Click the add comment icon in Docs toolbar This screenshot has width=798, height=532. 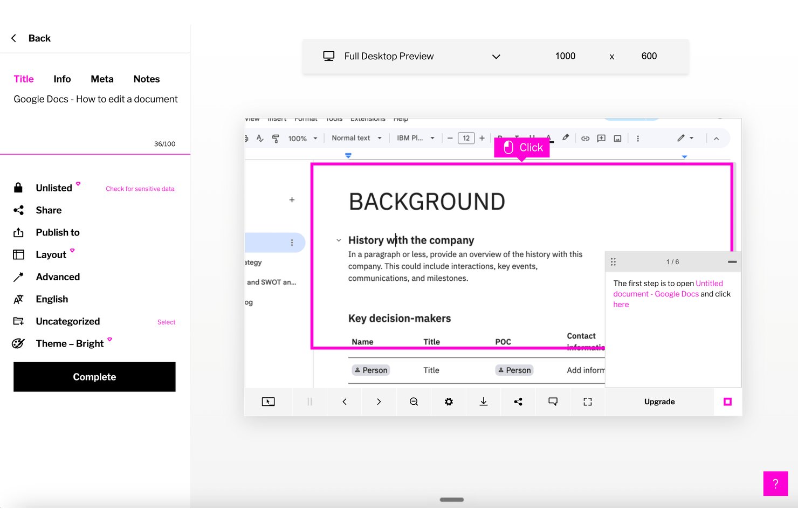[601, 139]
